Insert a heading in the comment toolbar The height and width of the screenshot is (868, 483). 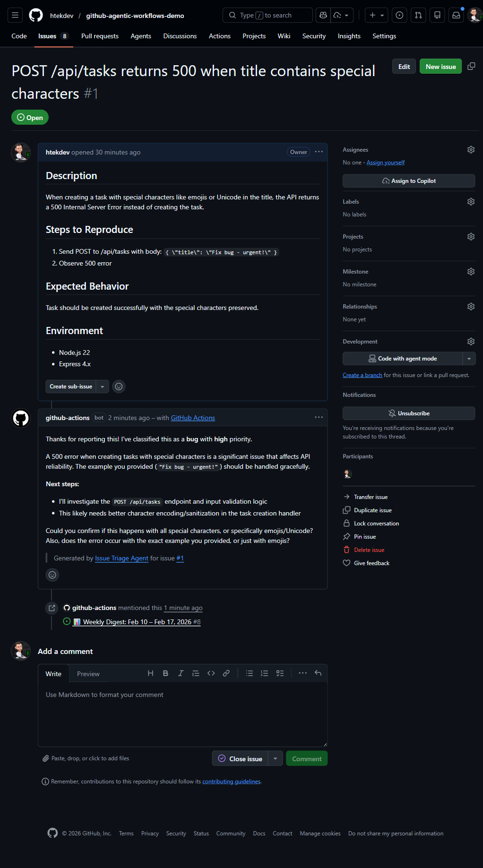(x=150, y=673)
